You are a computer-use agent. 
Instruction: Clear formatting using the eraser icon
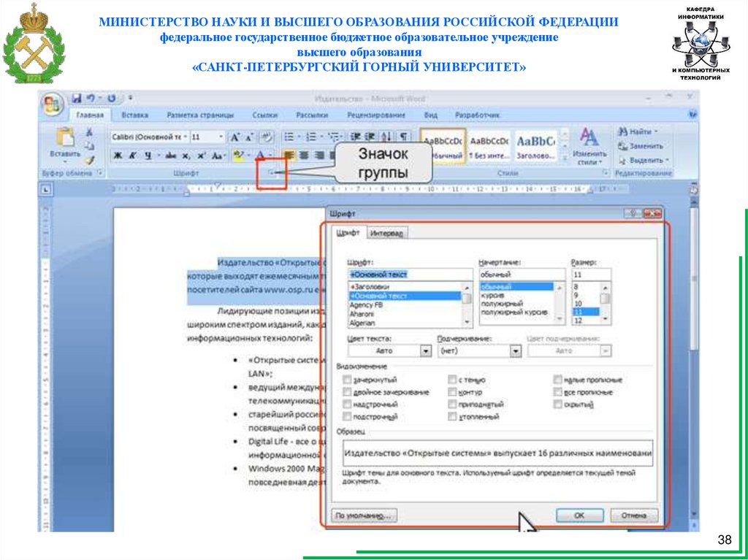pyautogui.click(x=266, y=137)
